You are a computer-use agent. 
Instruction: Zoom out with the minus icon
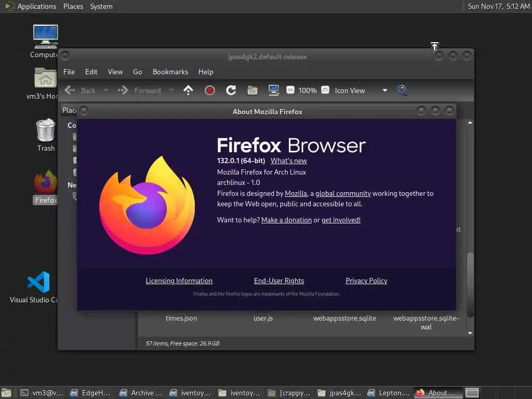[290, 90]
